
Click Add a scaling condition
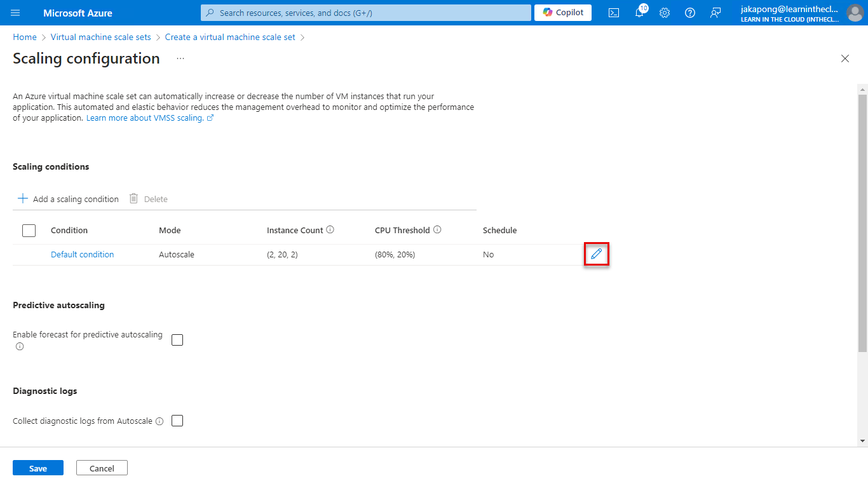tap(68, 199)
